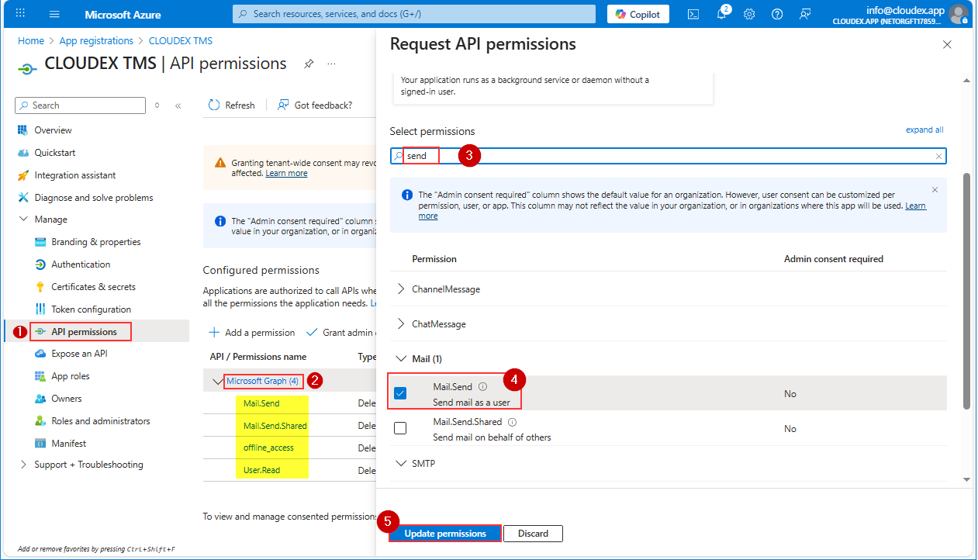
Task: Open the Azure portal hamburger menu
Action: click(x=54, y=14)
